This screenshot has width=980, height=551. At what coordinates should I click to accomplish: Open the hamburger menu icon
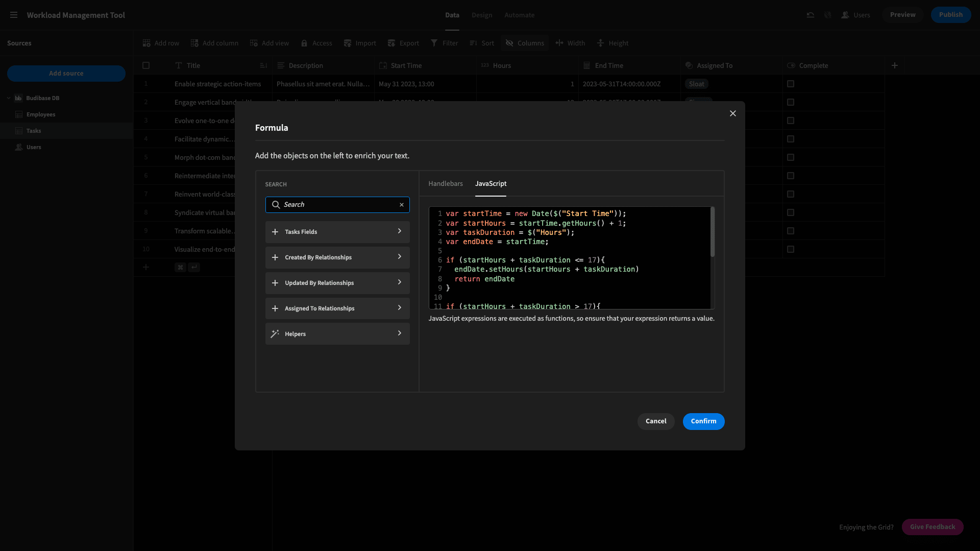[14, 15]
